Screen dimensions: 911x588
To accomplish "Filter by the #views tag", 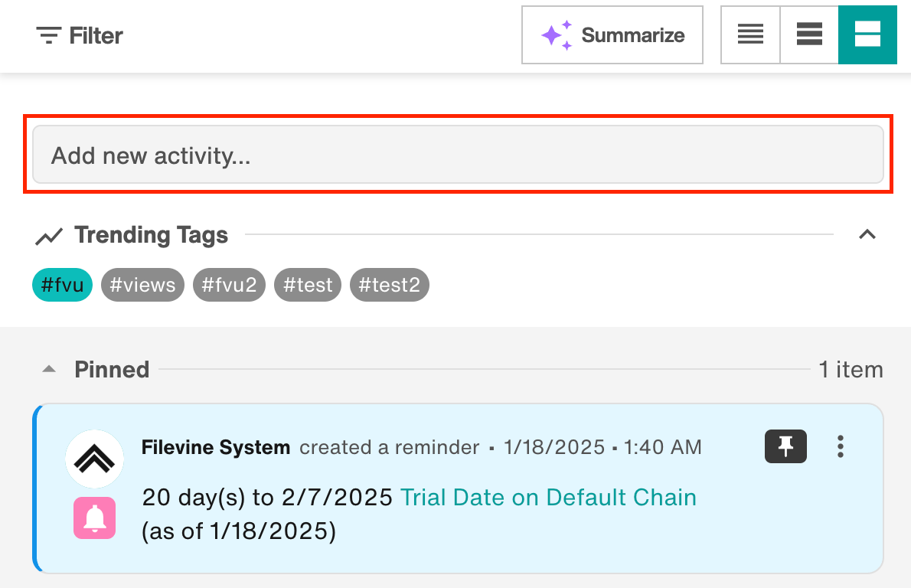I will click(142, 285).
